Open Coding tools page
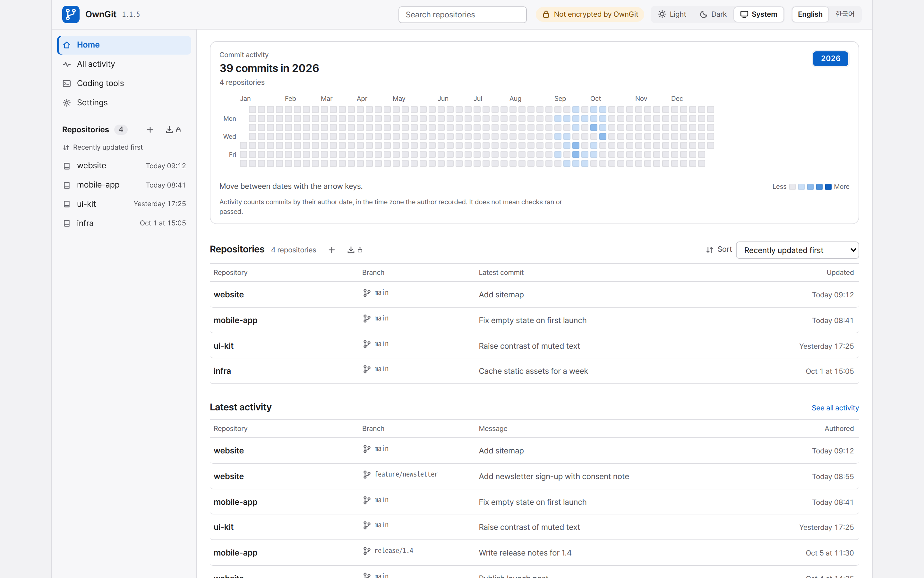The height and width of the screenshot is (578, 924). tap(124, 83)
